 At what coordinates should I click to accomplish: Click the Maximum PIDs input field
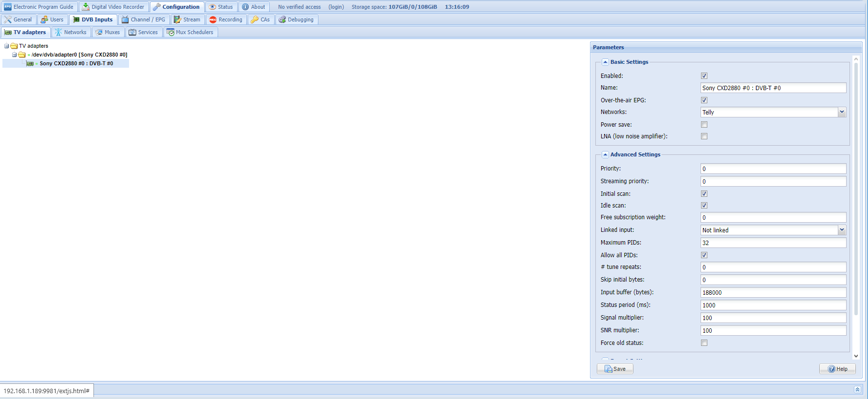[x=773, y=243]
